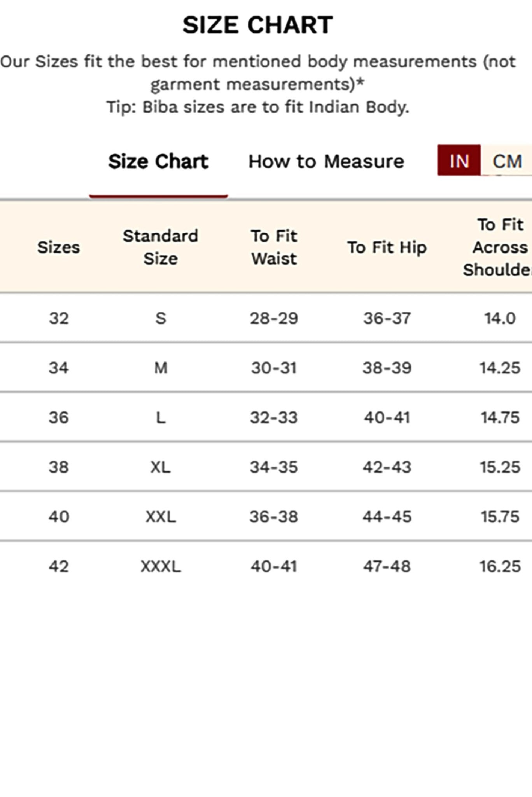Click the SIZE CHART heading
The height and width of the screenshot is (797, 532).
pos(258,25)
